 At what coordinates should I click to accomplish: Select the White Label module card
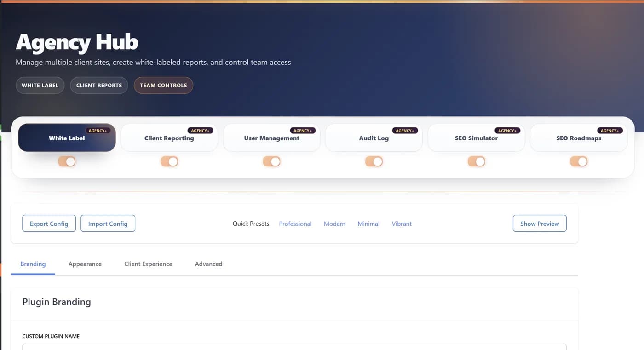click(67, 138)
